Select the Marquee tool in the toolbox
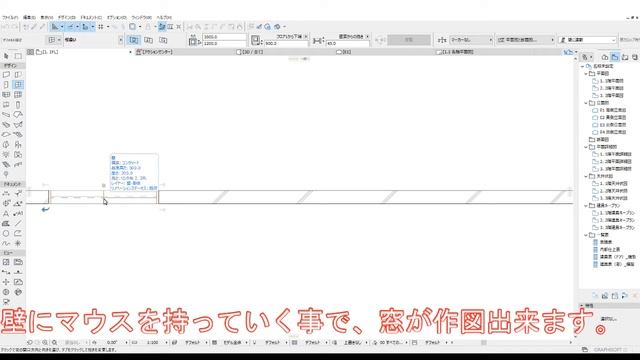Screen dimensions: 640x360 [x=18, y=56]
